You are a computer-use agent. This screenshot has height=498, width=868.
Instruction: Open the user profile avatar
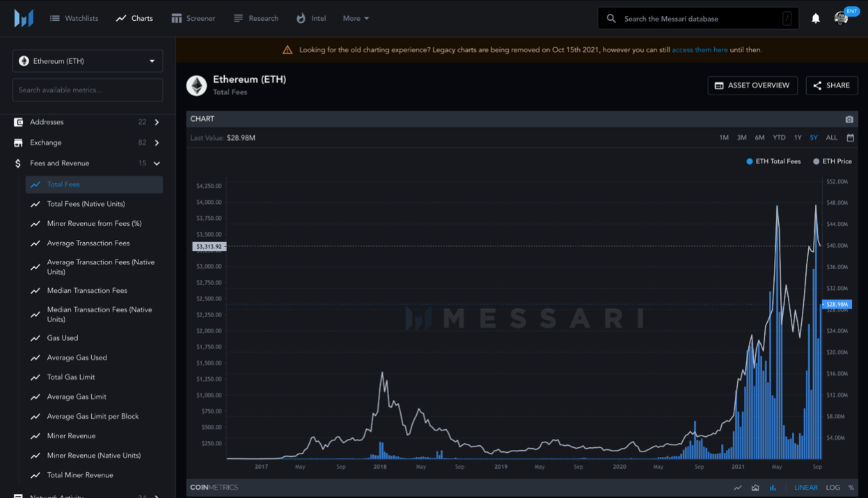click(841, 19)
